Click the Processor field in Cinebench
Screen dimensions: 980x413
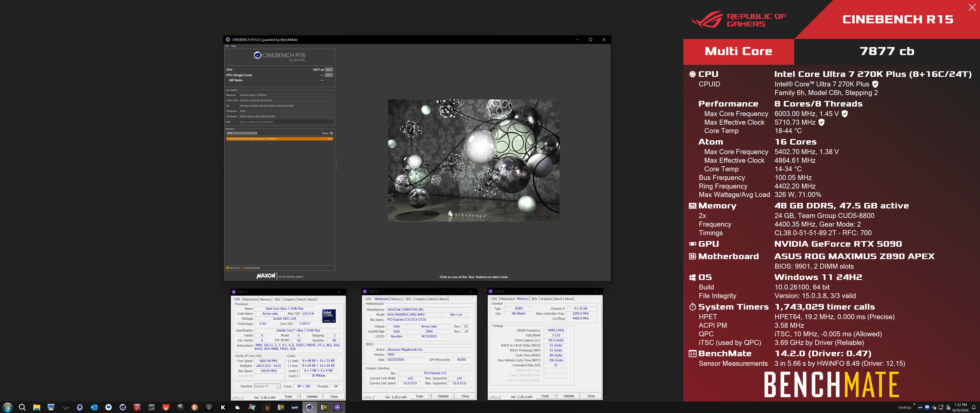(x=286, y=95)
